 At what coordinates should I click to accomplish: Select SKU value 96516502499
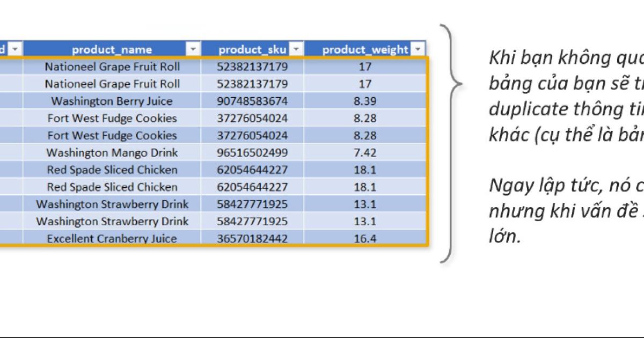click(252, 152)
